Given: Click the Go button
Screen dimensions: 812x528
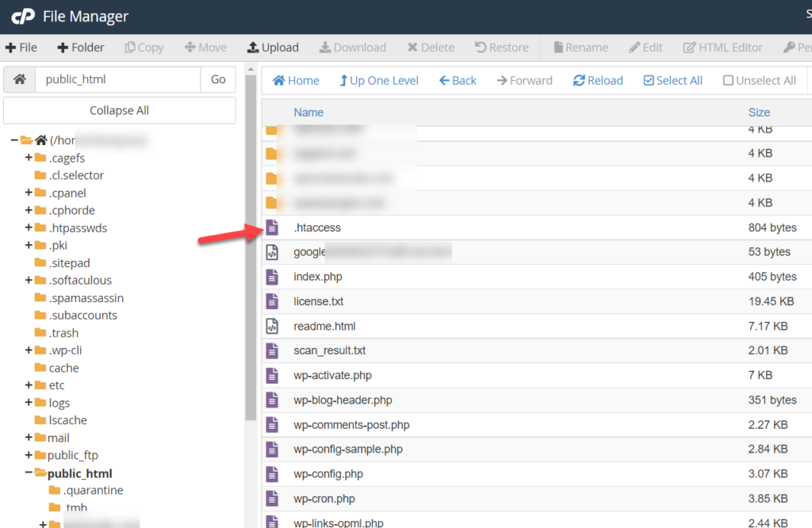Looking at the screenshot, I should coord(218,79).
